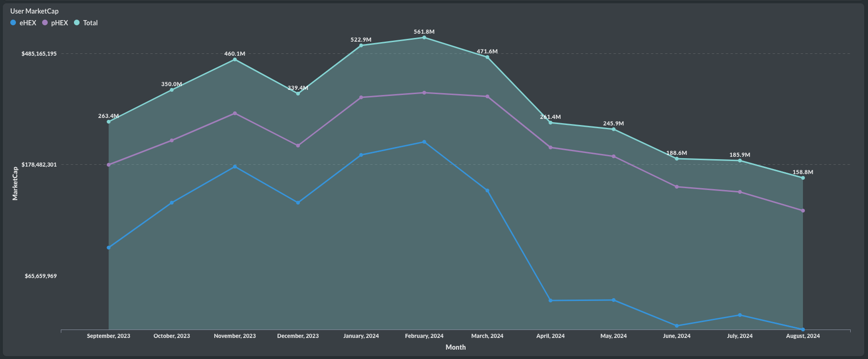
Task: Click the $65,659,969 y-axis value
Action: pos(41,276)
